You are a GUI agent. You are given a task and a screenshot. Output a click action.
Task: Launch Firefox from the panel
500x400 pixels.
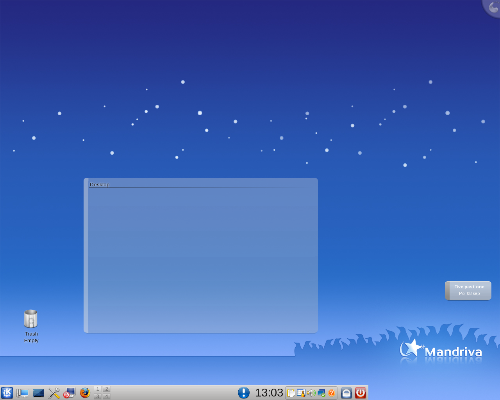coord(85,393)
